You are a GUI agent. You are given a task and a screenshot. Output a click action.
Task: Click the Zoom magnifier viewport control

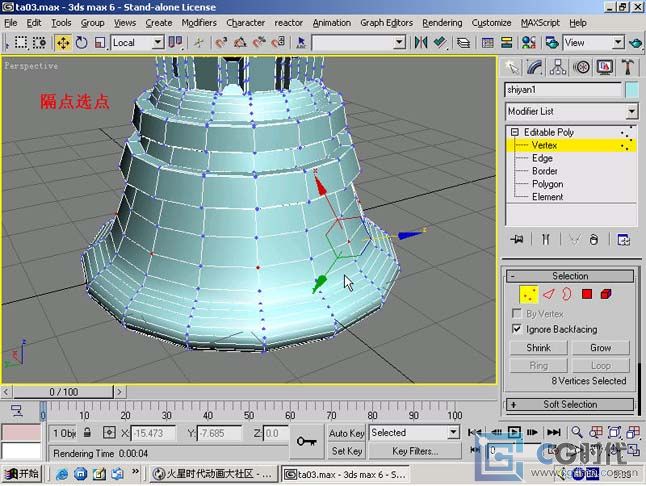(577, 432)
